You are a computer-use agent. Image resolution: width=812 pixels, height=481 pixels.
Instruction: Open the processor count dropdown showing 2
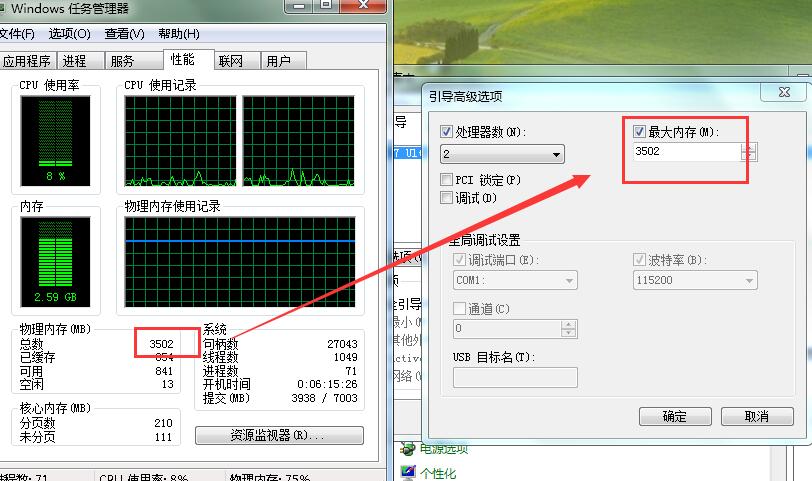pyautogui.click(x=502, y=154)
